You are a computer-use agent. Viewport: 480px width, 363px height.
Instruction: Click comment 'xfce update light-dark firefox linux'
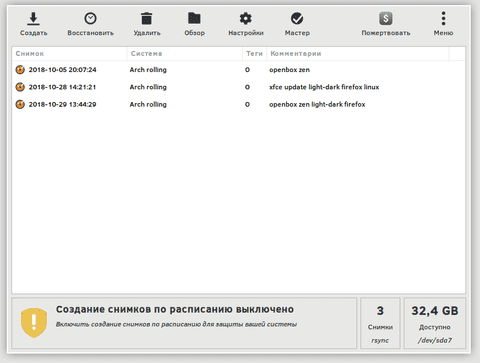324,87
